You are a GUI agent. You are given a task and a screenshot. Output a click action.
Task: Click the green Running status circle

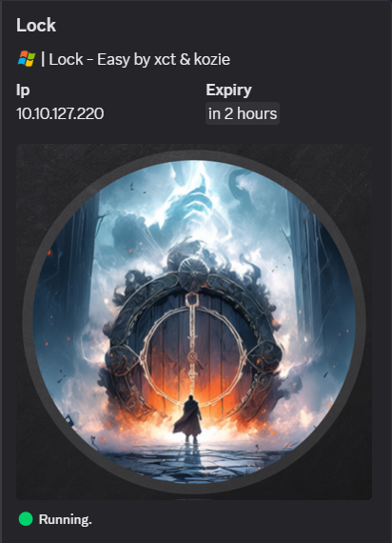click(26, 519)
